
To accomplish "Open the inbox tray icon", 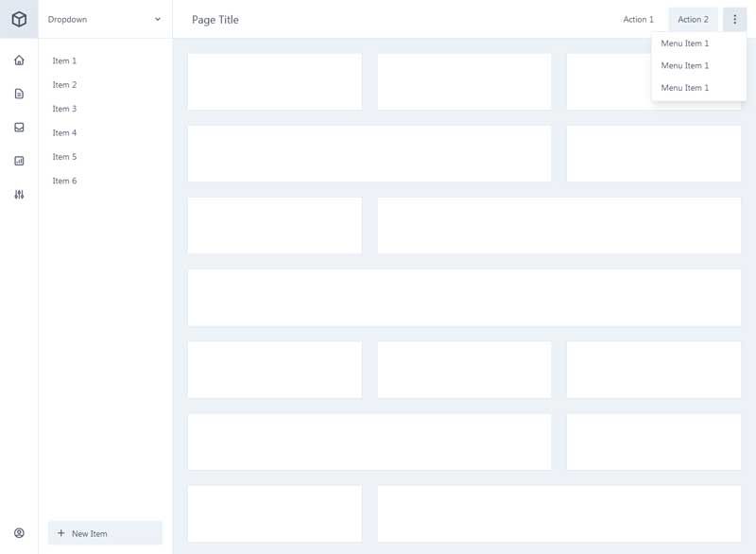I will click(19, 128).
